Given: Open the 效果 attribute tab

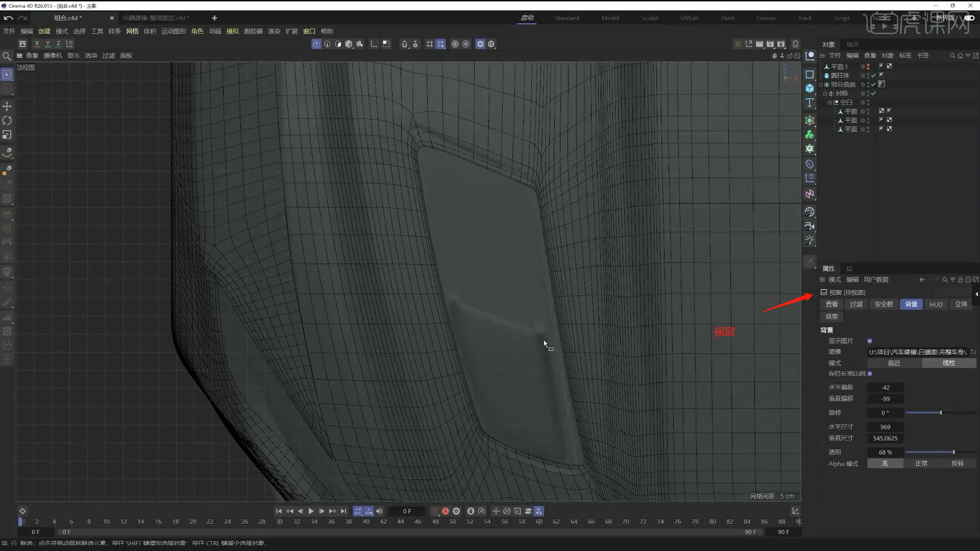Looking at the screenshot, I should coord(832,317).
